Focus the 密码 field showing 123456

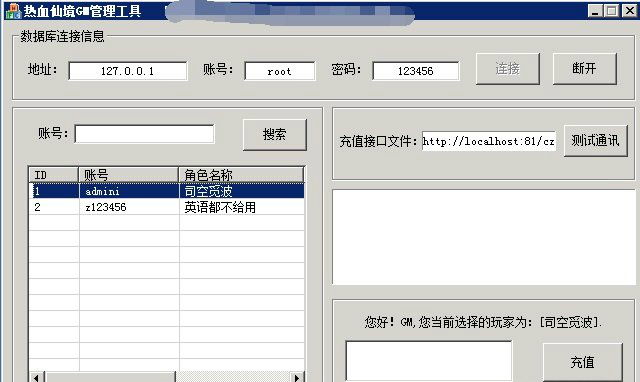[416, 71]
